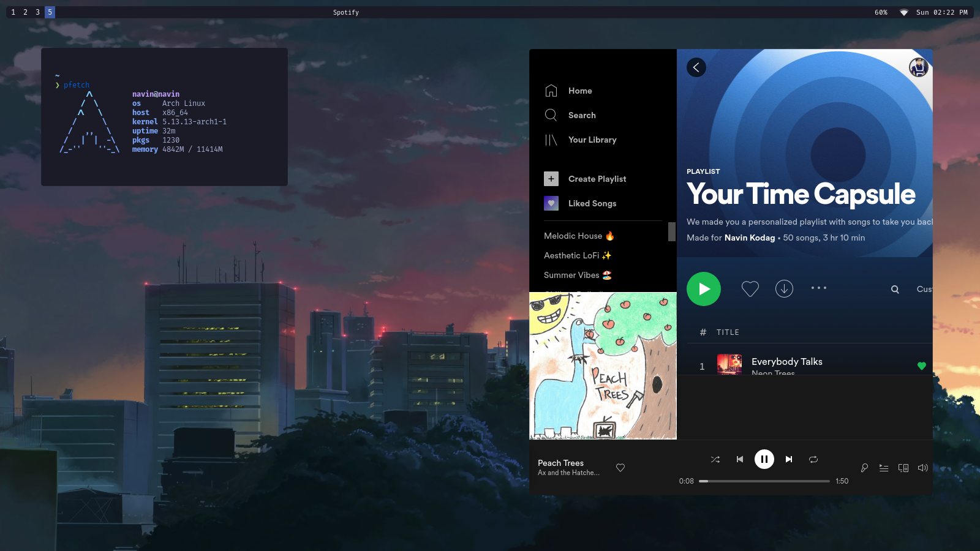980x551 pixels.
Task: Open the Liked Songs heart tile
Action: (551, 203)
